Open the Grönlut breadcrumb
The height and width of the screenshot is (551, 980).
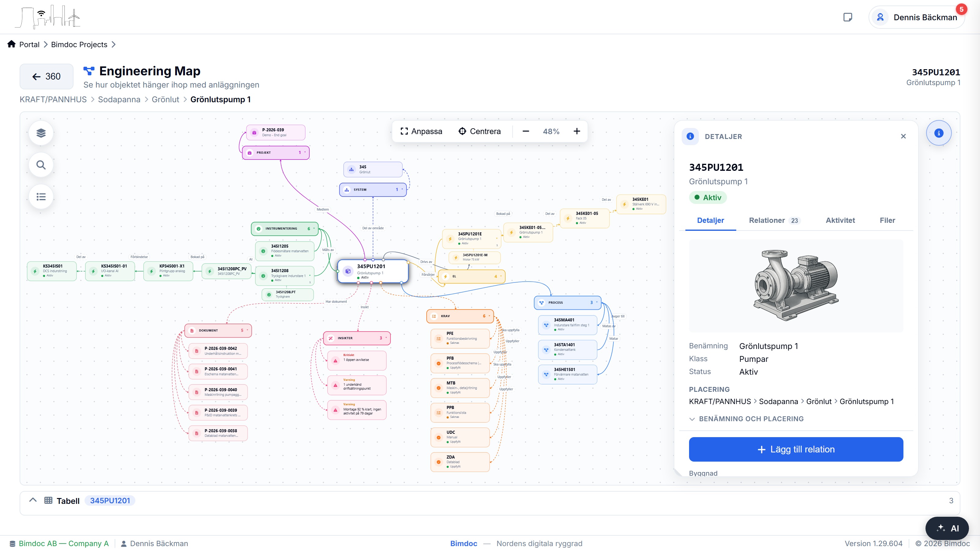tap(165, 99)
